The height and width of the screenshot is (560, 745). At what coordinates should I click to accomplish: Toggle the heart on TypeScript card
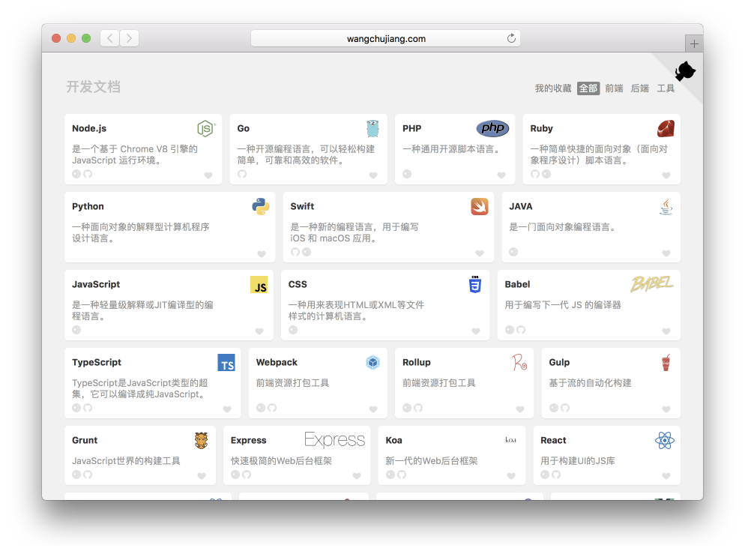click(227, 409)
